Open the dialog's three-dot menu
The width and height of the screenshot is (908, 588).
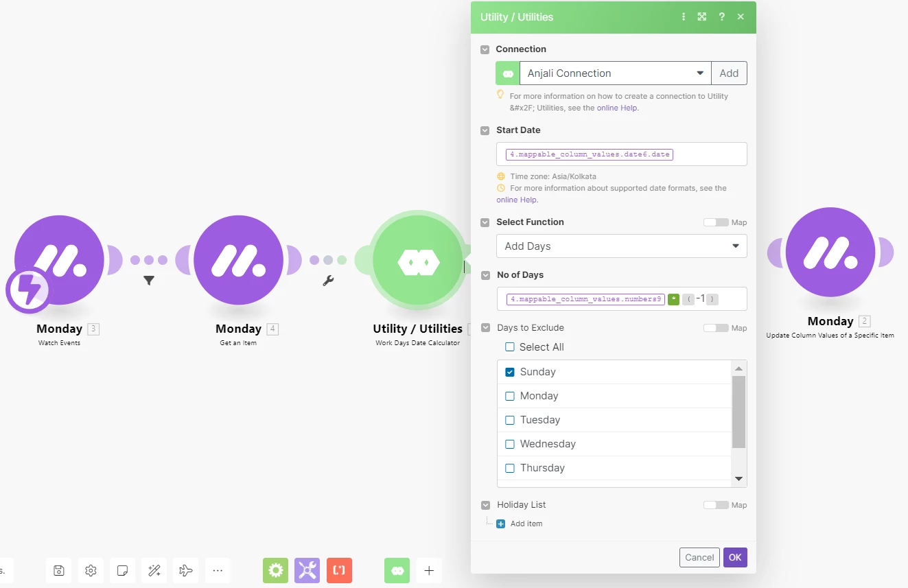(x=684, y=17)
